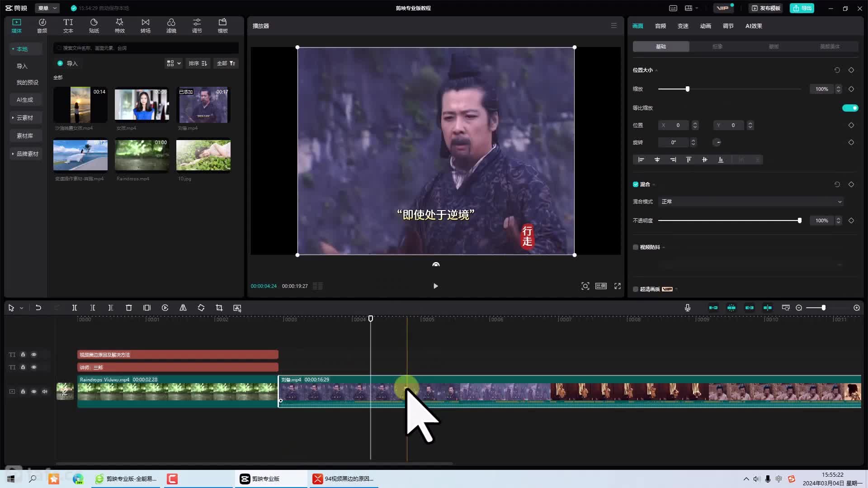Screen dimensions: 868x488
Task: Enable the 视频防抖 checkbox
Action: [x=636, y=247]
